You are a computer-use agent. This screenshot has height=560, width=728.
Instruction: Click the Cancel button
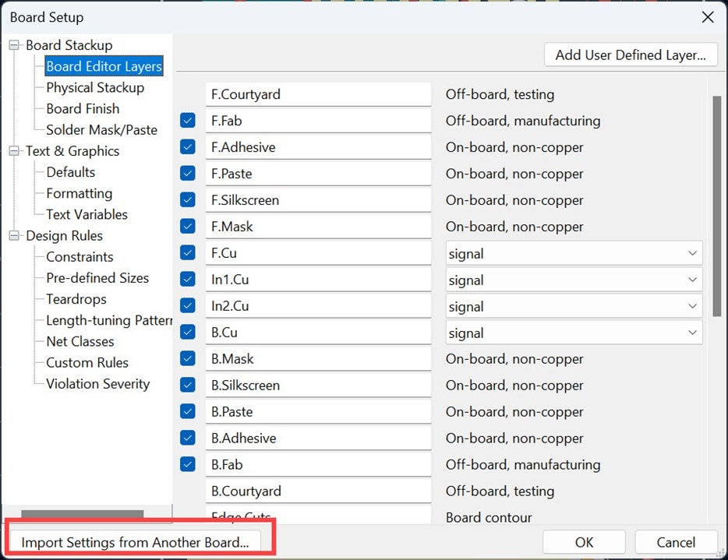[676, 542]
